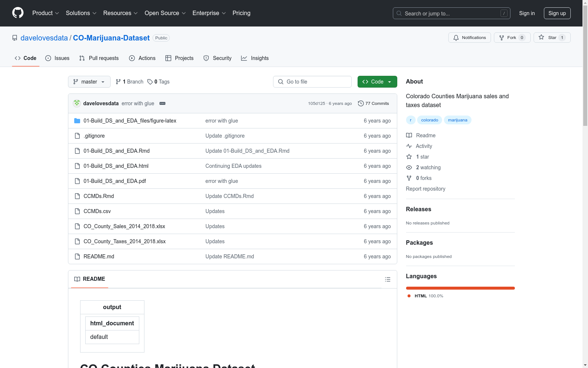Open the GitHub homepage logo
This screenshot has width=588, height=368.
tap(18, 13)
